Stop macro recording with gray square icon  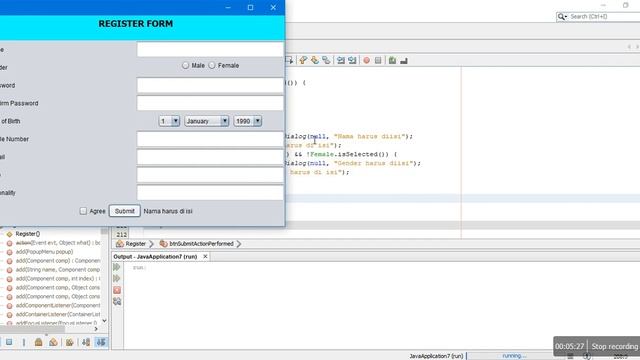coord(378,60)
